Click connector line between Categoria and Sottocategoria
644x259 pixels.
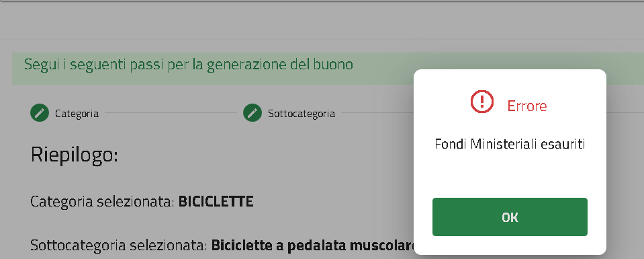pyautogui.click(x=171, y=113)
